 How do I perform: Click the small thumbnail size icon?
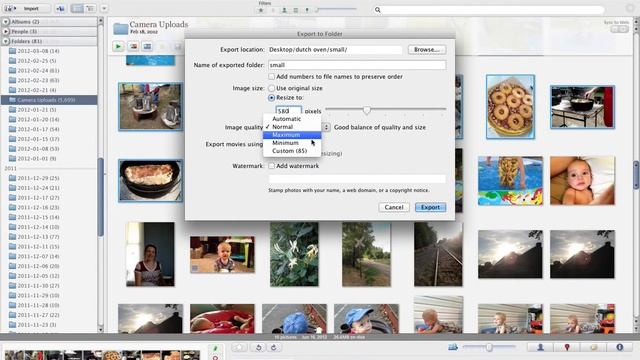click(453, 347)
